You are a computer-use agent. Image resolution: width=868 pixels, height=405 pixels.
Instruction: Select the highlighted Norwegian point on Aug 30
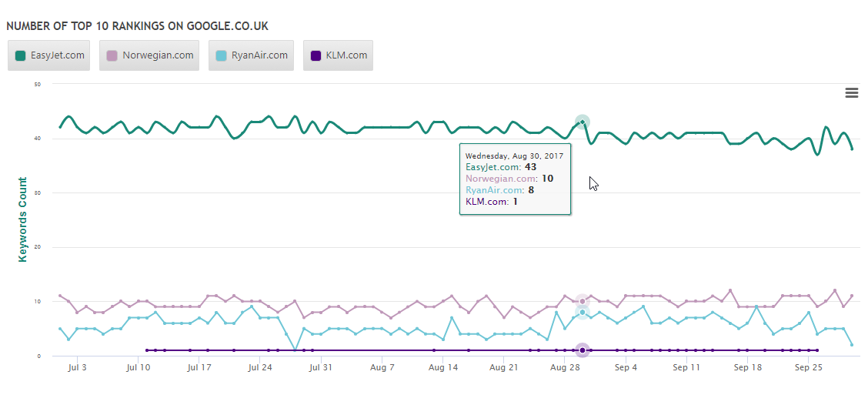[x=583, y=301]
